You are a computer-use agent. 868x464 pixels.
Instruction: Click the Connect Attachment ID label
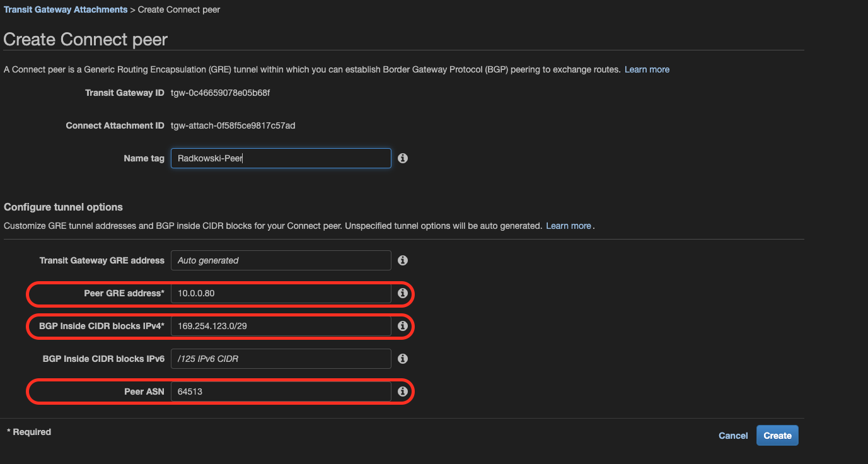pyautogui.click(x=115, y=125)
